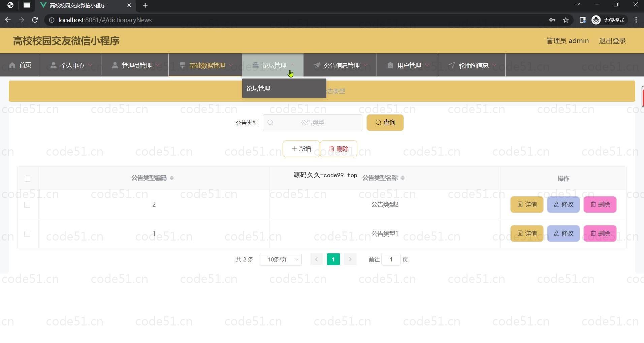Click 修改 for 公告类型1
The width and height of the screenshot is (644, 343).
click(x=563, y=233)
